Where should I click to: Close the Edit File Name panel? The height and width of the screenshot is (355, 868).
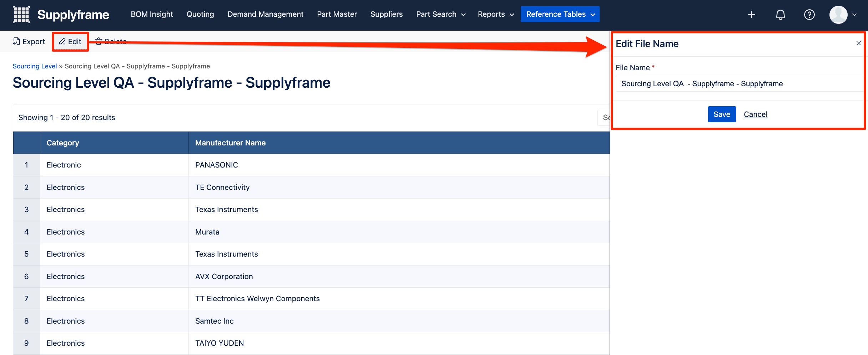(858, 43)
